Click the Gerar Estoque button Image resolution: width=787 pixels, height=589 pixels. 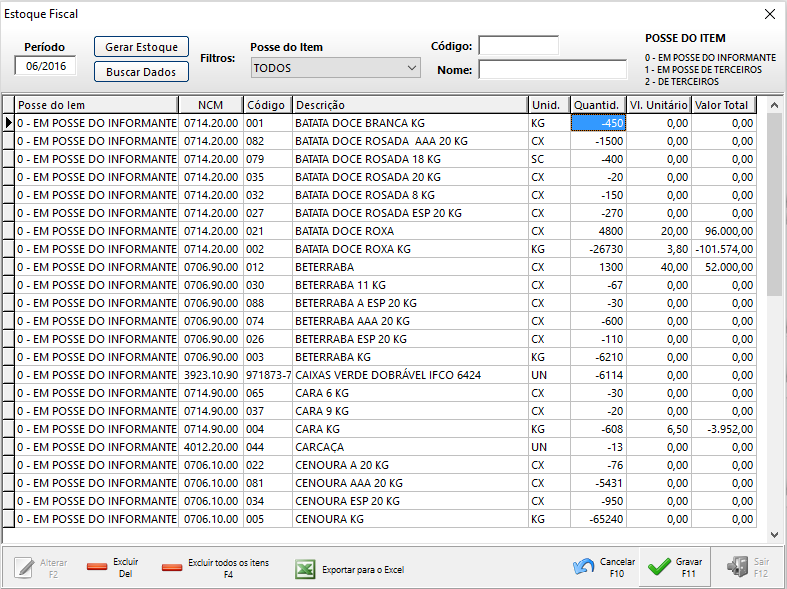pos(142,47)
